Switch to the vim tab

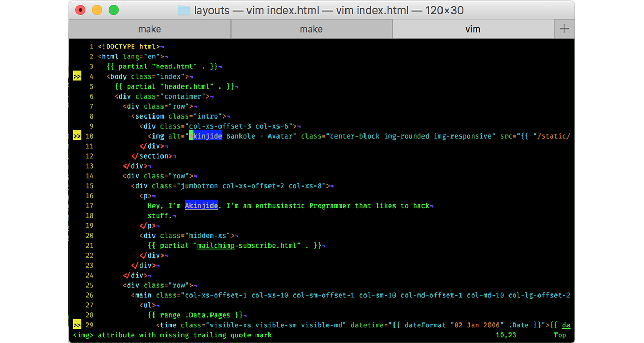[473, 29]
